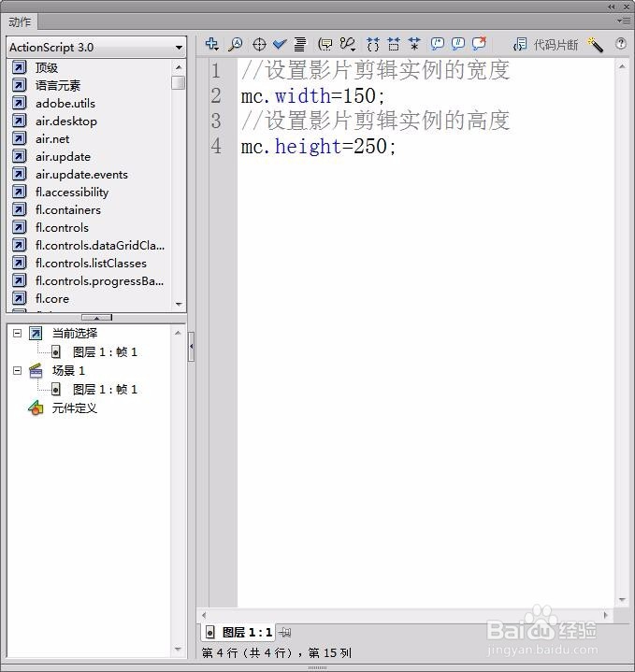635x672 pixels.
Task: Click line number 4 in the gutter
Action: point(216,146)
